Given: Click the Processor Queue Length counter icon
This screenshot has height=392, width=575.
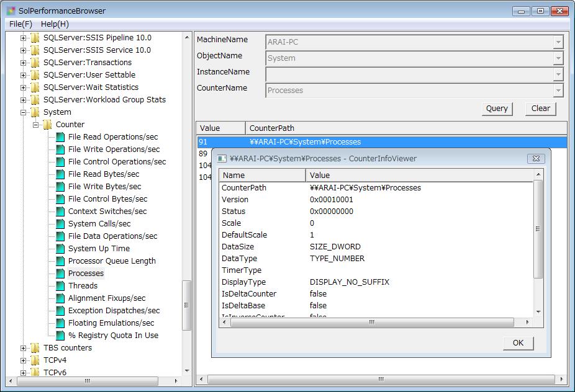Looking at the screenshot, I should (60, 262).
